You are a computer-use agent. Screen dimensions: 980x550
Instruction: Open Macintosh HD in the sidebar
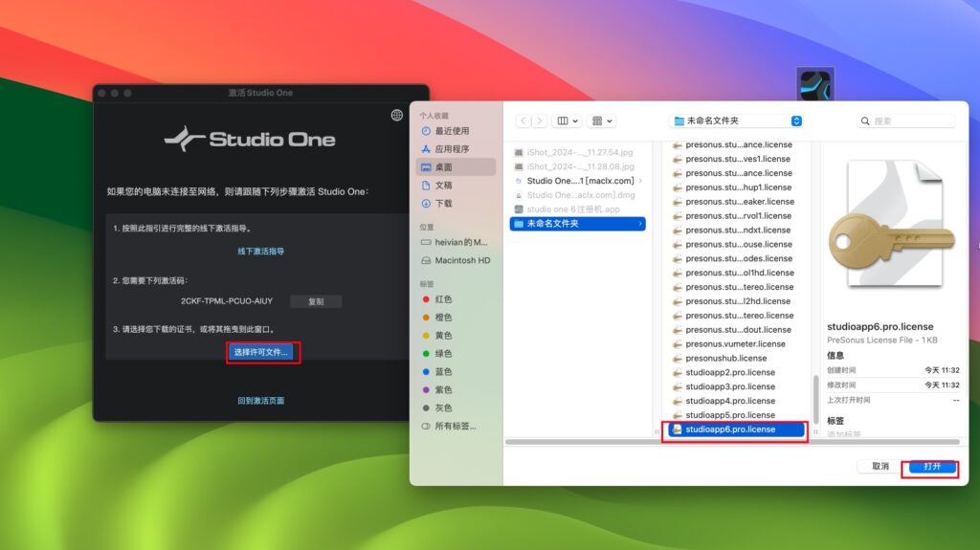(456, 260)
